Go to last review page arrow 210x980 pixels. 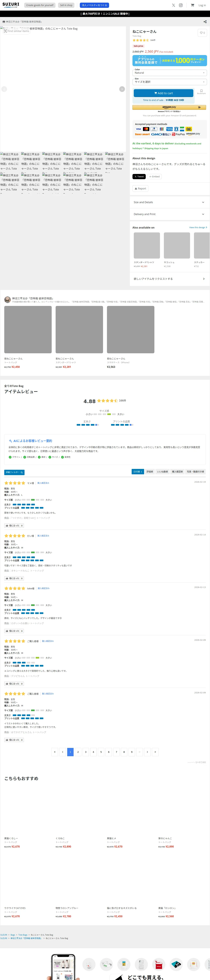155,752
